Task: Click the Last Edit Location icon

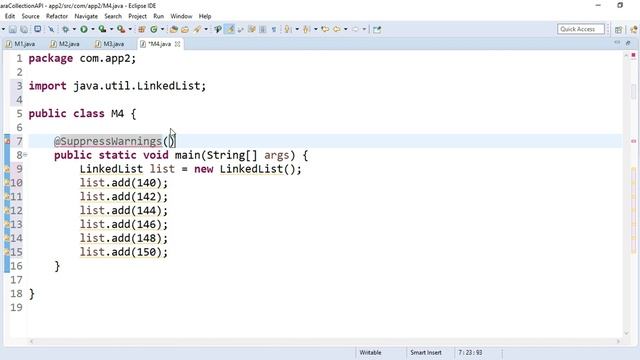Action: (x=325, y=29)
